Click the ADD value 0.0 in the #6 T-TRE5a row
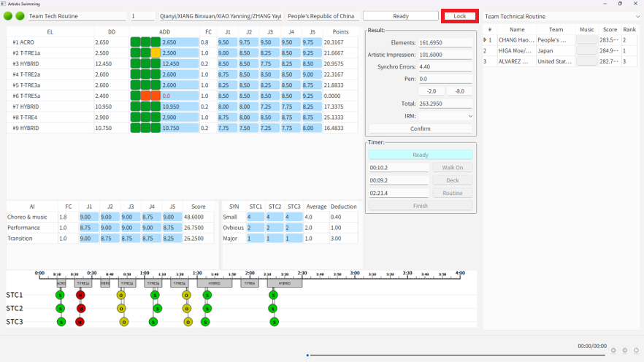This screenshot has height=362, width=644. click(x=180, y=96)
